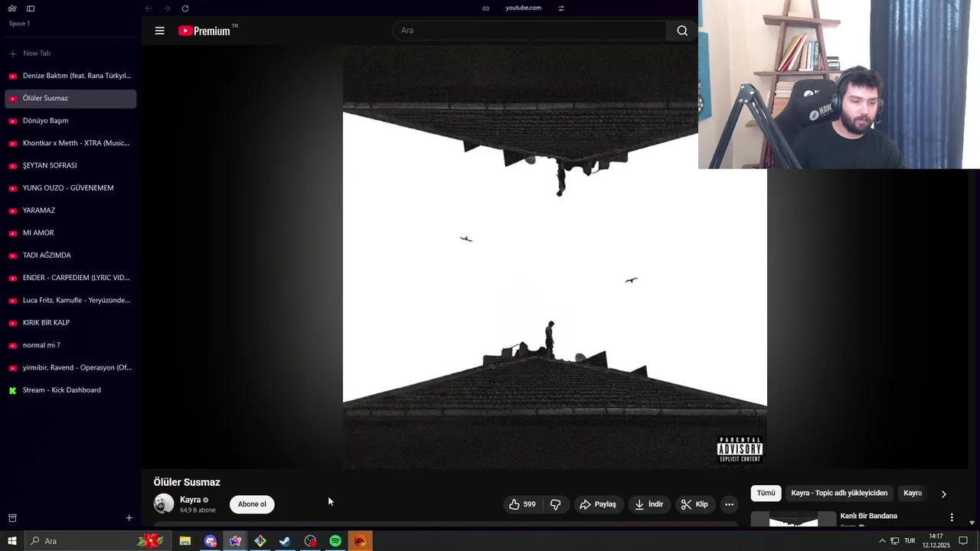Toggle the browser sidebar panel icon
The image size is (980, 551).
point(31,8)
